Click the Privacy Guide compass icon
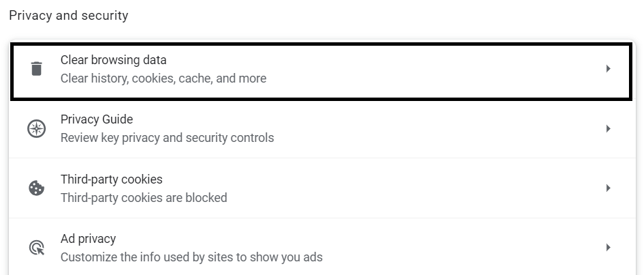The width and height of the screenshot is (644, 275). [36, 128]
